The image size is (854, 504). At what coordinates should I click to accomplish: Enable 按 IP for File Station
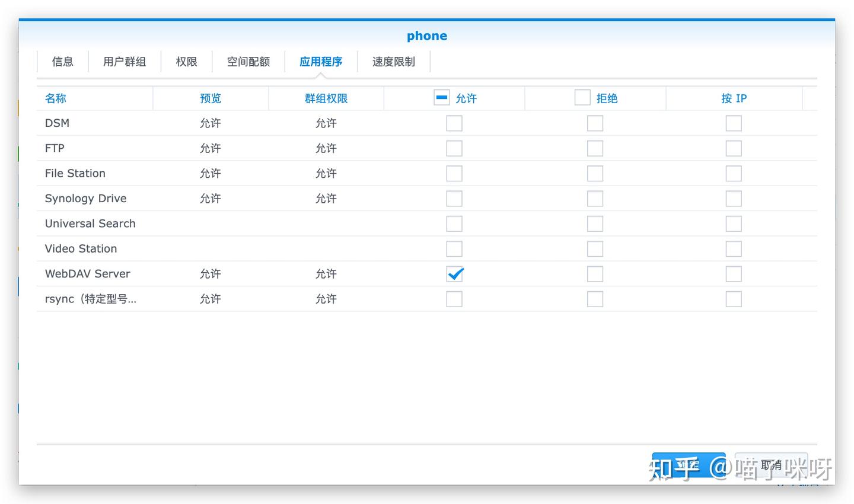[x=733, y=173]
